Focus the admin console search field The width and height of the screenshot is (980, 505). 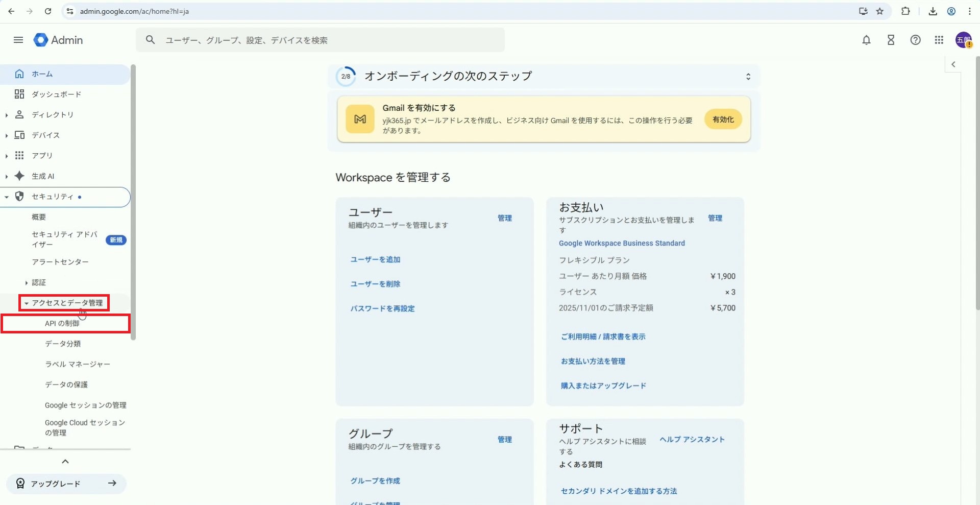click(x=327, y=40)
